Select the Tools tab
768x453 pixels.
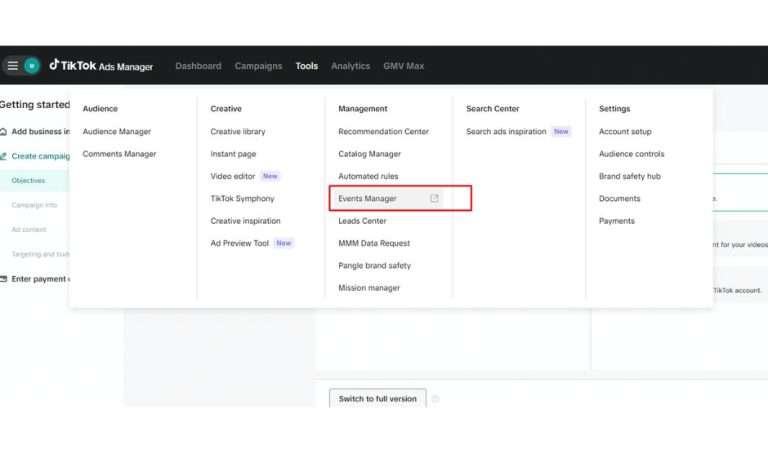pos(307,66)
